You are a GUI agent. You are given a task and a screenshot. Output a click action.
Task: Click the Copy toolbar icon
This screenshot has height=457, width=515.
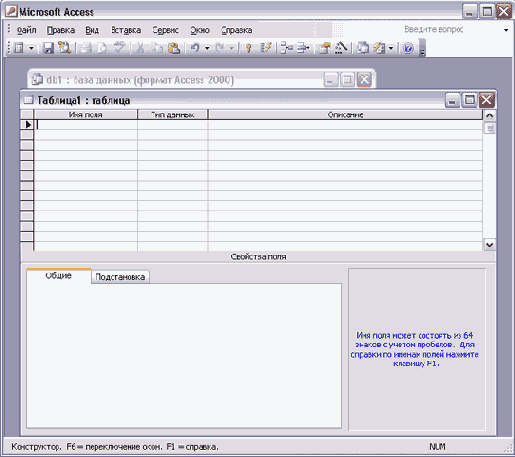click(x=157, y=48)
